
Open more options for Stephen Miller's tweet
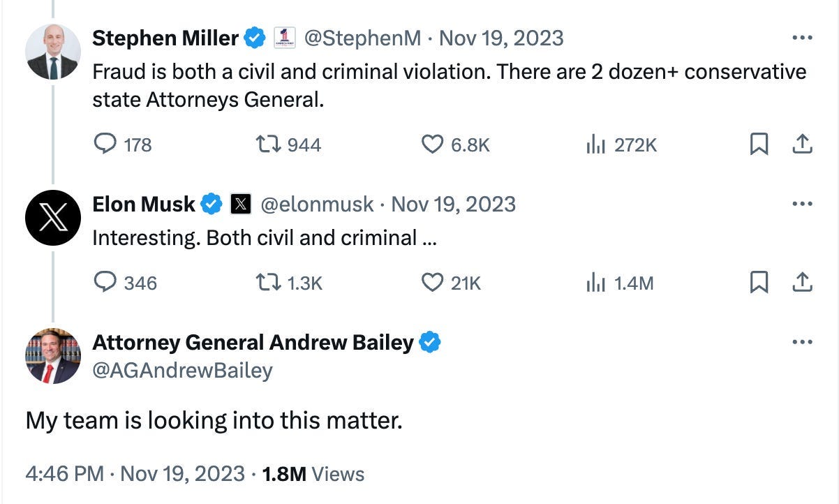803,38
